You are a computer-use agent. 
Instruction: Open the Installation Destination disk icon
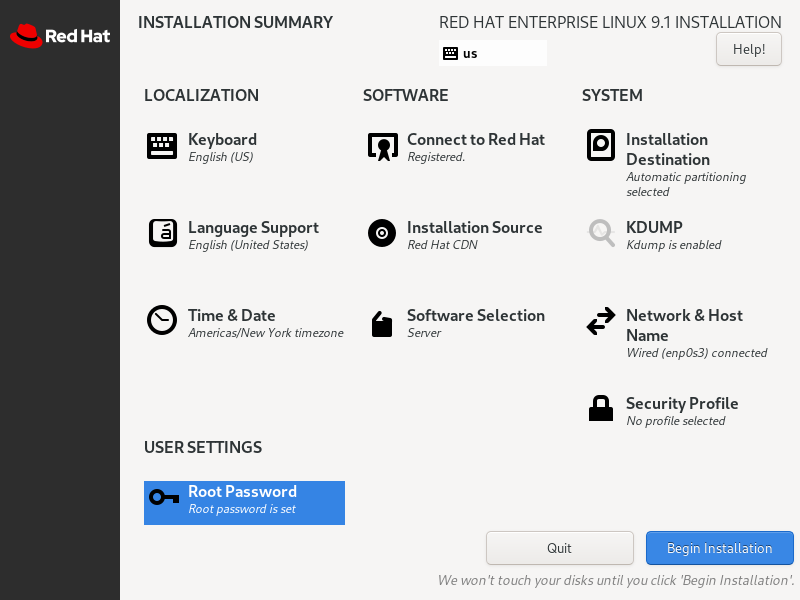click(601, 145)
